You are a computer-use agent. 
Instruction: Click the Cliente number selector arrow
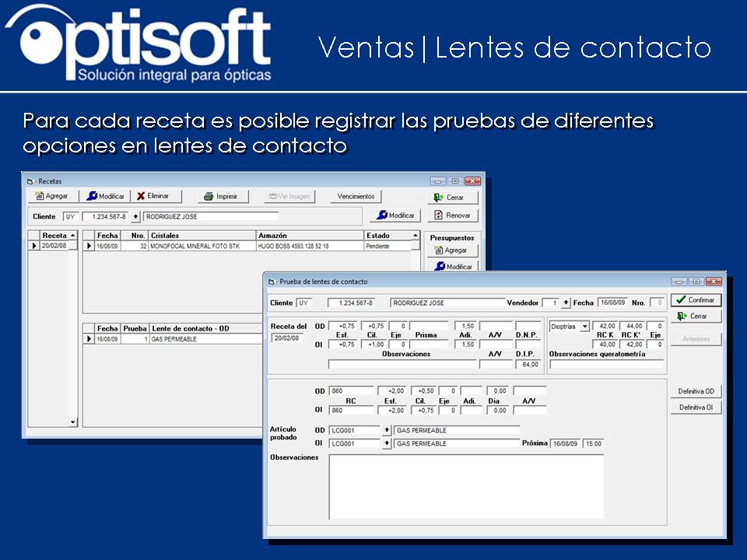tap(136, 215)
